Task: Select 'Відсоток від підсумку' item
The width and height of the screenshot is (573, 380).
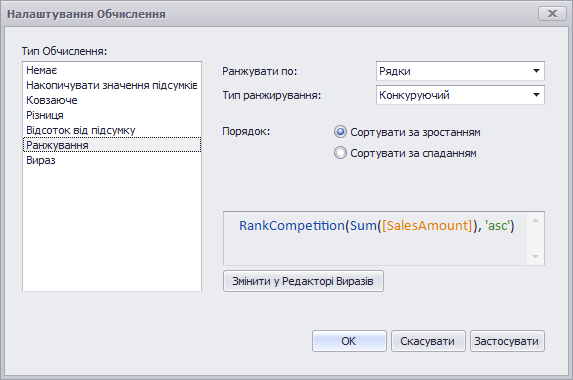Action: [112, 130]
